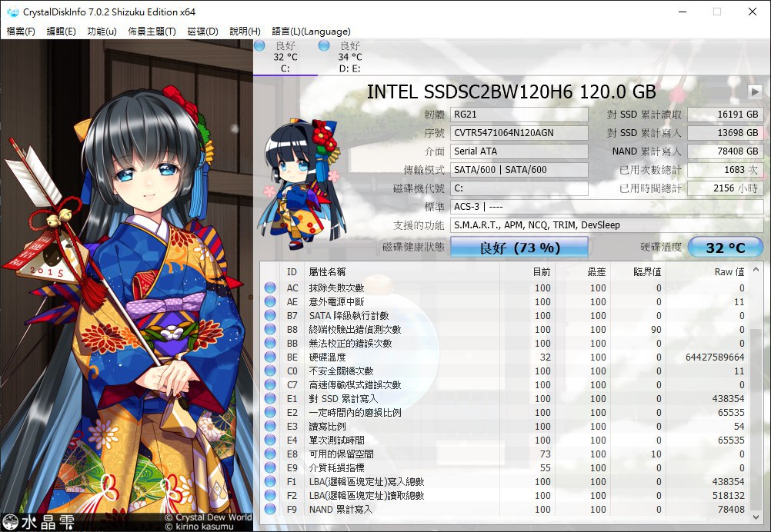Screen dimensions: 771x532
Task: Click the 最差 column header
Action: (582, 271)
